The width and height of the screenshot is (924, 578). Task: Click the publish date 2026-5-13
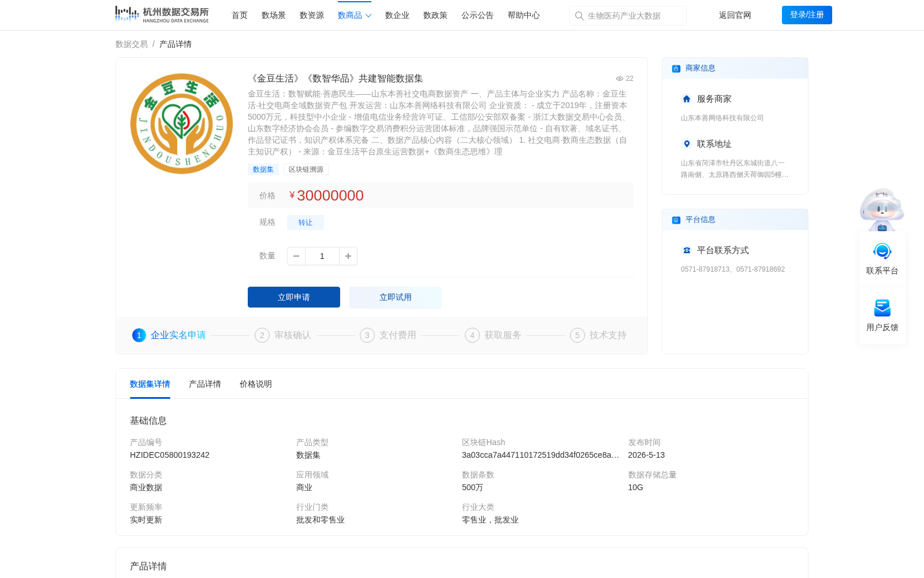pyautogui.click(x=646, y=455)
